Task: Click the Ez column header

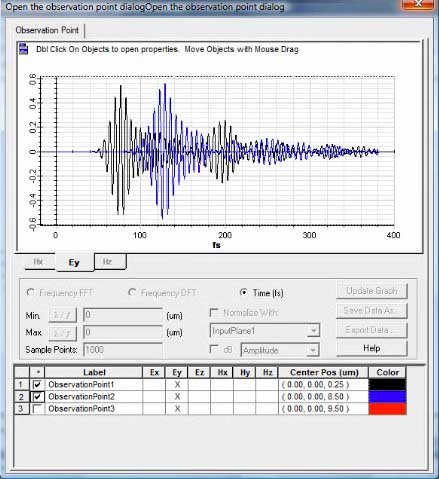Action: 199,372
